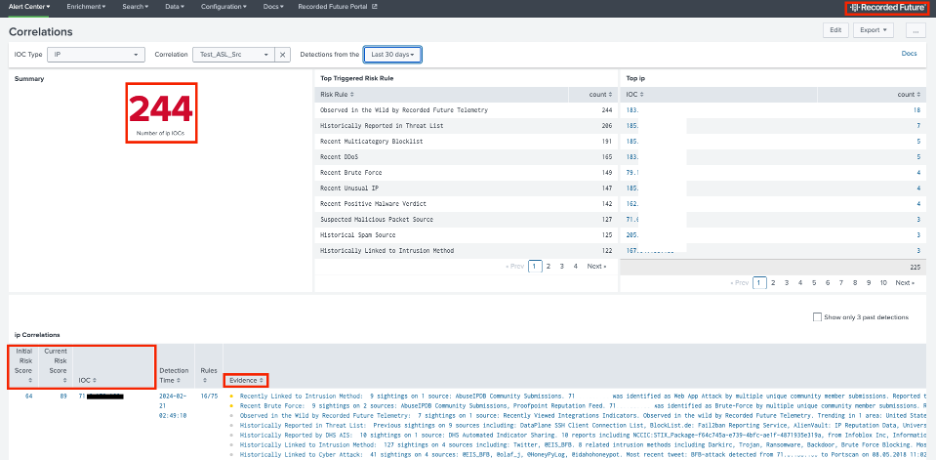The height and width of the screenshot is (460, 936).
Task: Sort by Initial Risk Score column
Action: pos(24,365)
